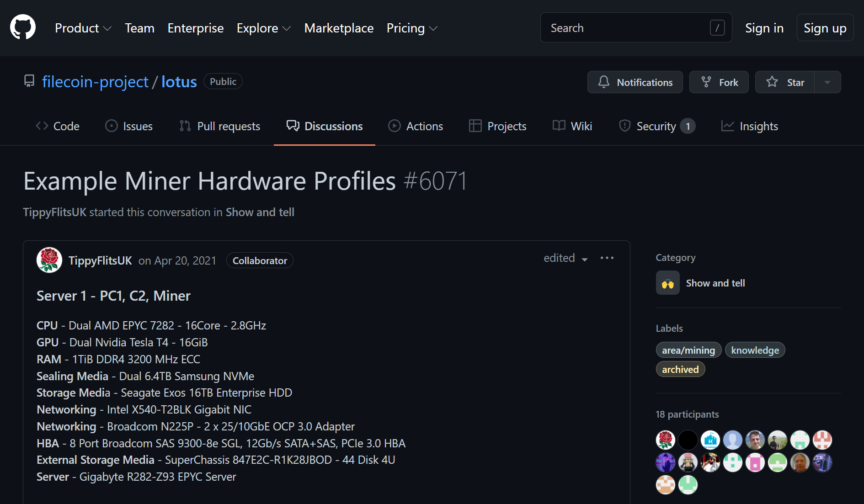Focus the Search input field
Screen dimensions: 864x504
[x=626, y=28]
